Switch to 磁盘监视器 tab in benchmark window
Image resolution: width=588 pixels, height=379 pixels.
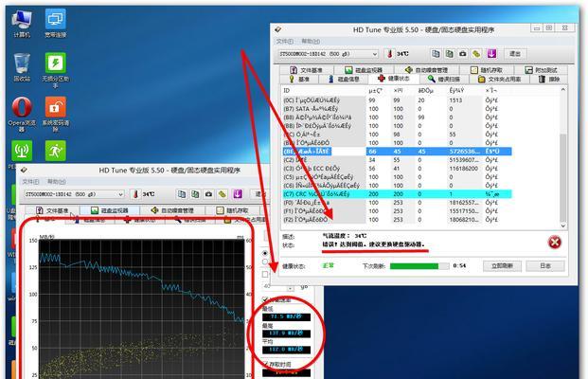110,210
